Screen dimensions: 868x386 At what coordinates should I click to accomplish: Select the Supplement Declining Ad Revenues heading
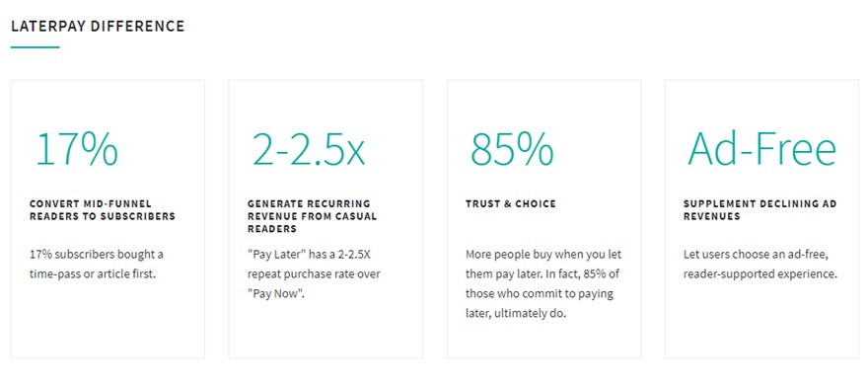tap(760, 210)
